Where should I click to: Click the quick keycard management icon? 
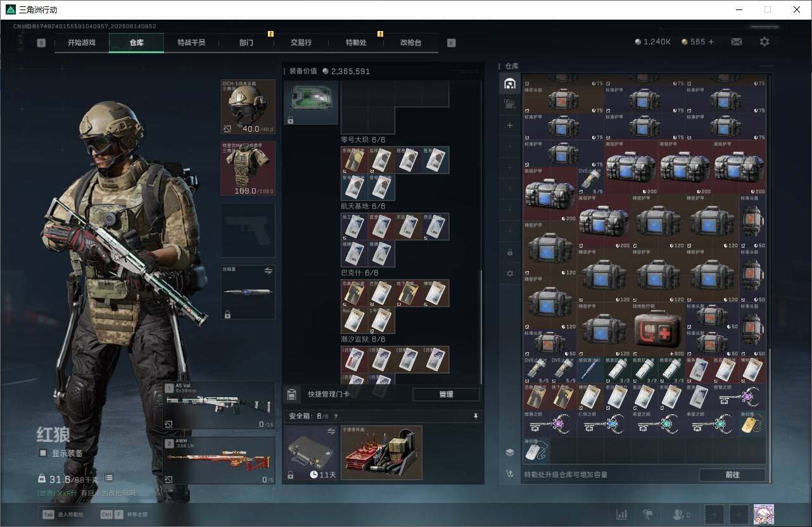point(291,395)
